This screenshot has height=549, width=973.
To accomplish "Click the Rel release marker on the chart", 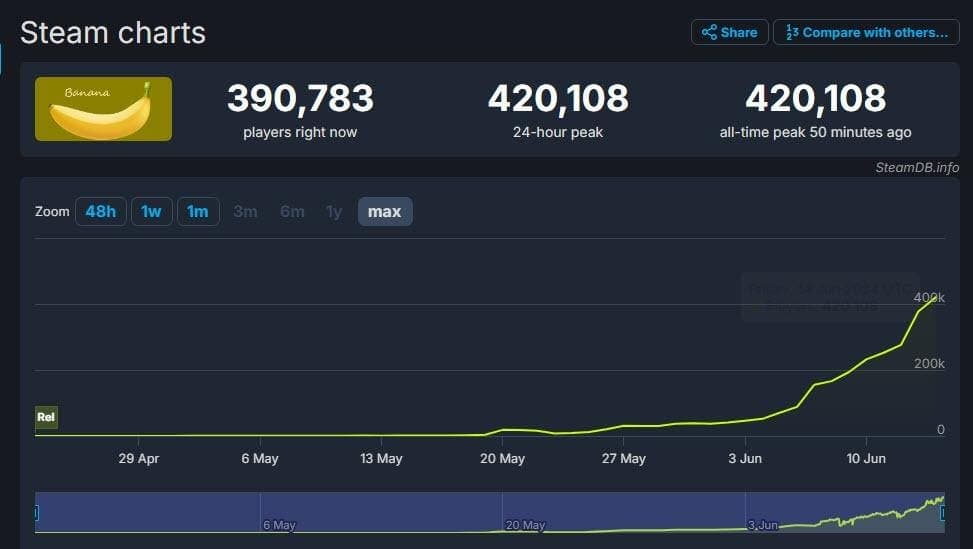I will point(46,417).
